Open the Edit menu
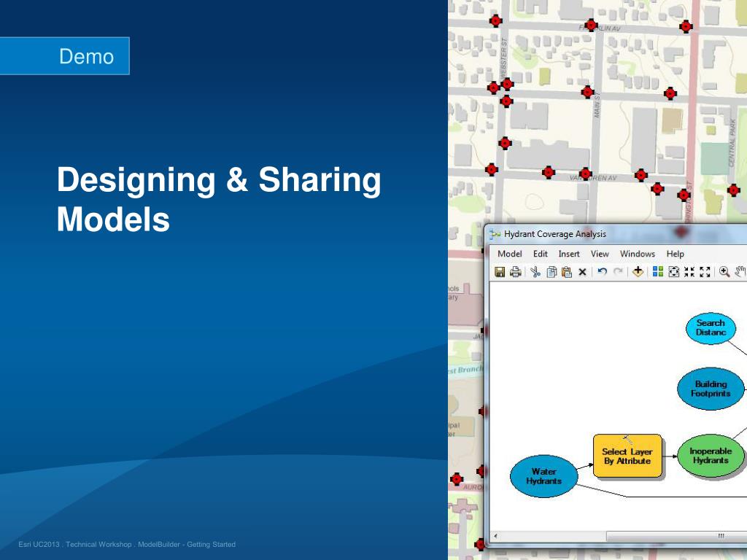 (541, 254)
